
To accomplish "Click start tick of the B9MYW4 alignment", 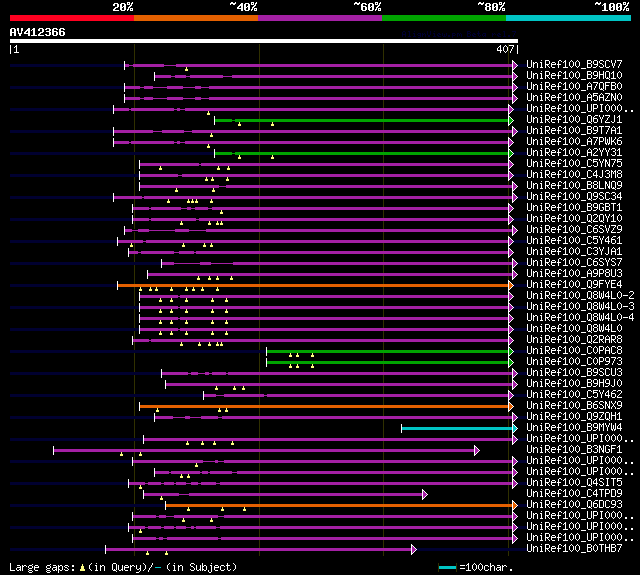I will pos(402,428).
